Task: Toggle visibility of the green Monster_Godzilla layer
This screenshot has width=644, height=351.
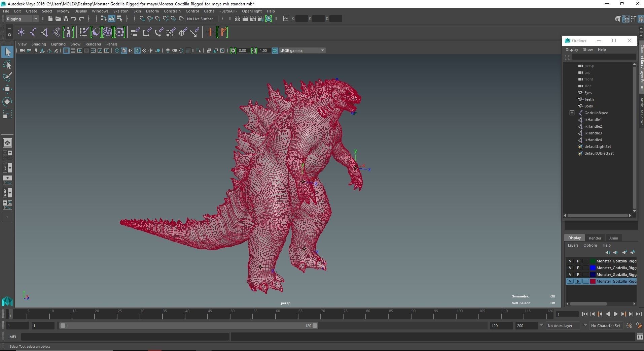Action: pos(570,261)
